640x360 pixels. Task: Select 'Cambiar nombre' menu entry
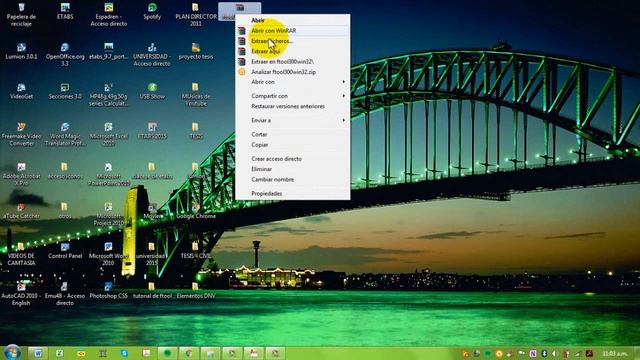click(292, 180)
